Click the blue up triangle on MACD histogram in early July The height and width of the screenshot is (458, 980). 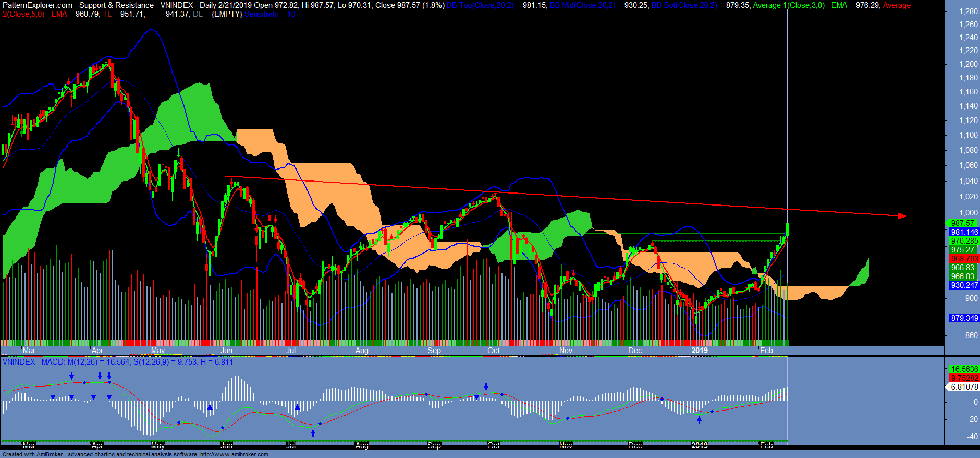297,407
